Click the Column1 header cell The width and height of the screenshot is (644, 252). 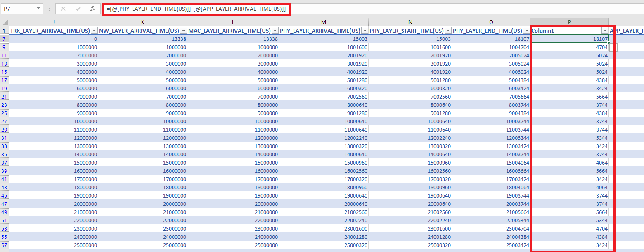tap(570, 31)
